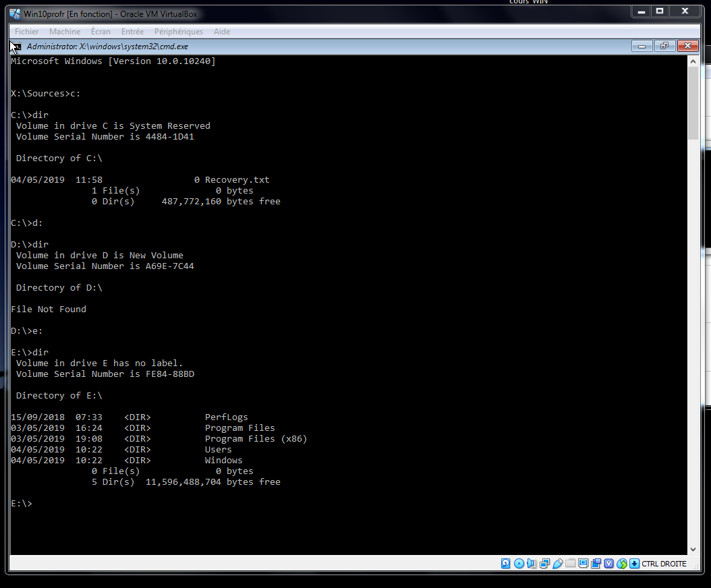The width and height of the screenshot is (711, 588).
Task: Open the video capture recording indicator
Action: [596, 564]
